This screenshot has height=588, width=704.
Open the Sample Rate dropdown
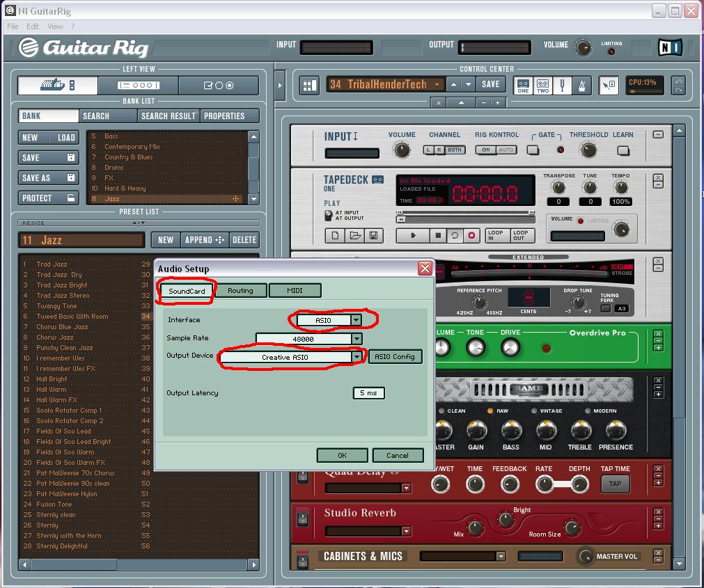click(x=357, y=339)
